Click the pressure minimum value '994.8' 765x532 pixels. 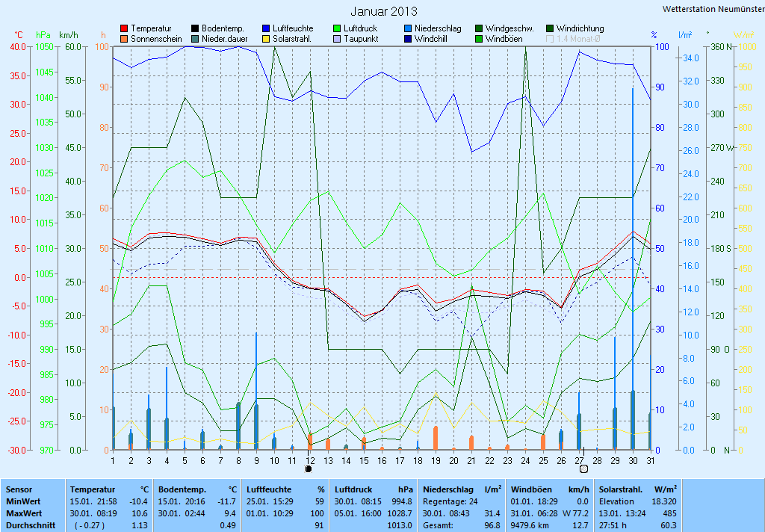pyautogui.click(x=403, y=501)
